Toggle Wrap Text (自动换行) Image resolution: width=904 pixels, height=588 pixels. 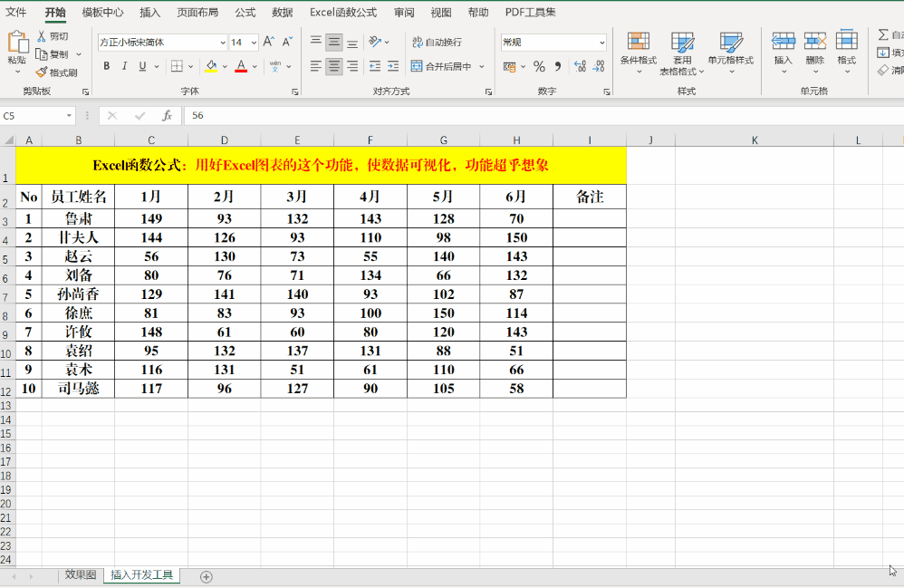[x=437, y=42]
